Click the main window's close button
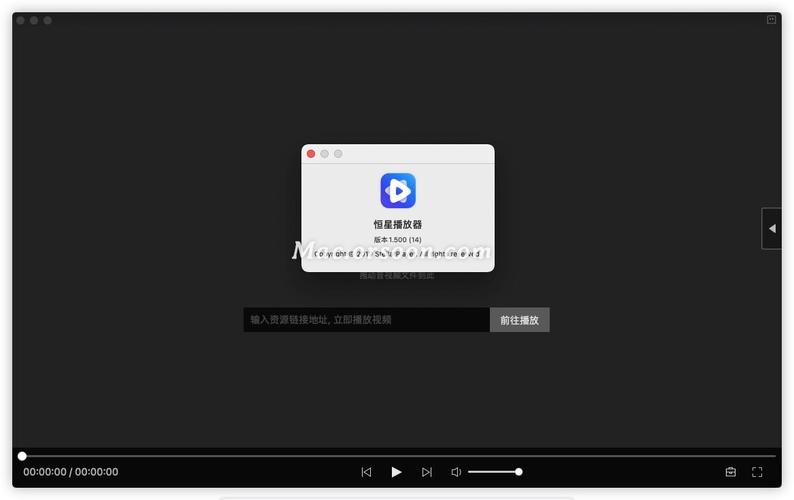This screenshot has width=794, height=500. [x=20, y=20]
